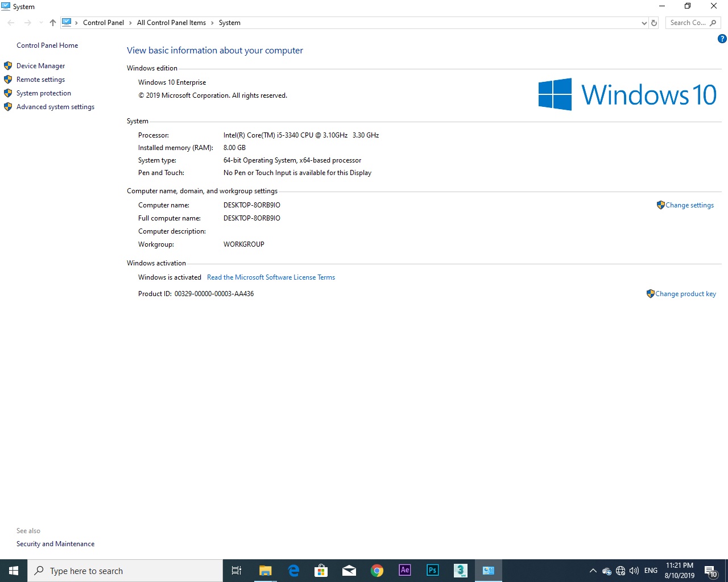Launch Adobe Photoshop from taskbar

(x=433, y=571)
